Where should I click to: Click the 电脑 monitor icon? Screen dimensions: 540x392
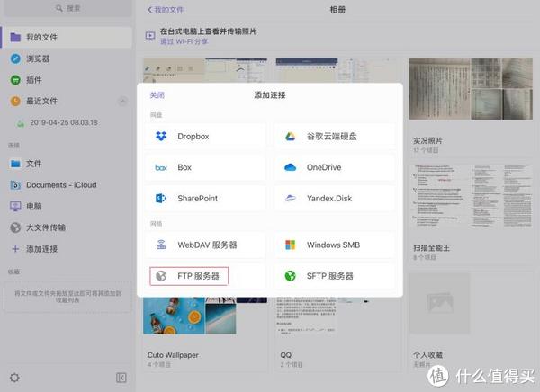coord(15,206)
